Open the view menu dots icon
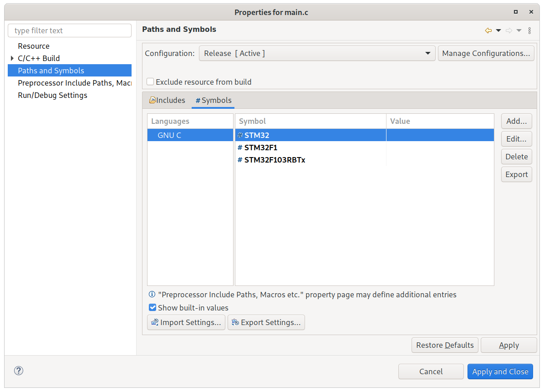 pyautogui.click(x=529, y=31)
